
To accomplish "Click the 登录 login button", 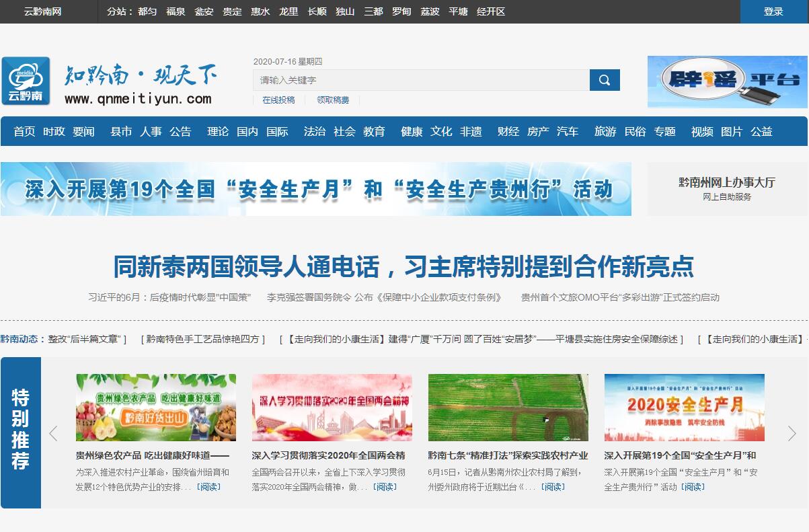I will click(x=773, y=11).
